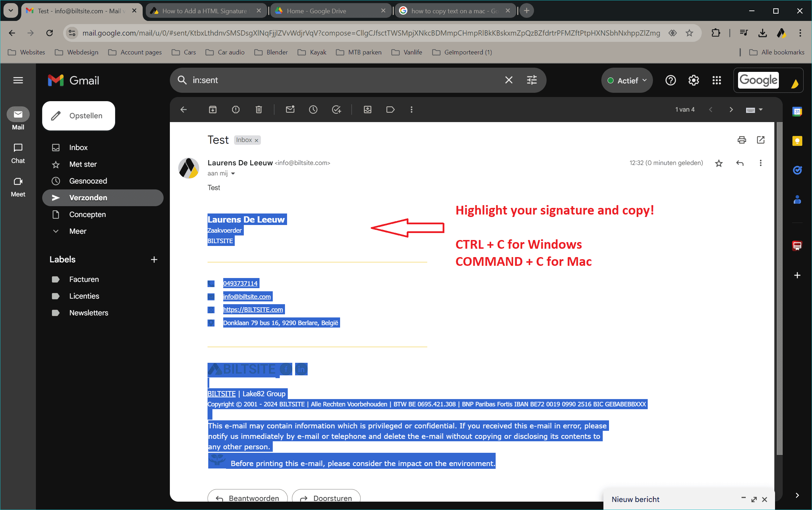Clear the in:sent search
Screen dimensions: 812x510
(509, 80)
